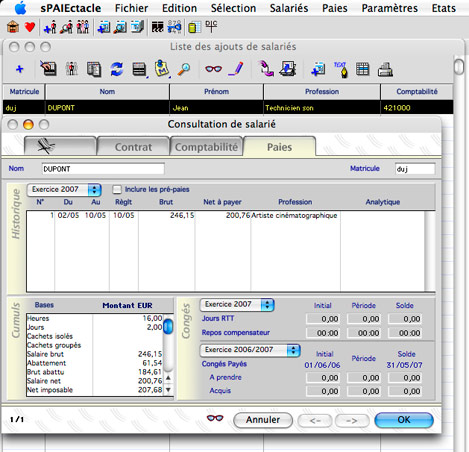
Task: Open the Edition menu
Action: pos(179,8)
